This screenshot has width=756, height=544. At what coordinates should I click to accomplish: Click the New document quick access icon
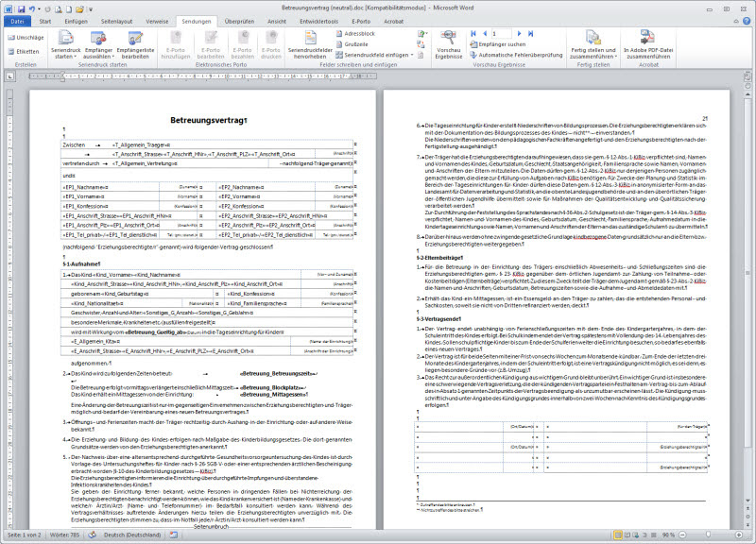(69, 8)
